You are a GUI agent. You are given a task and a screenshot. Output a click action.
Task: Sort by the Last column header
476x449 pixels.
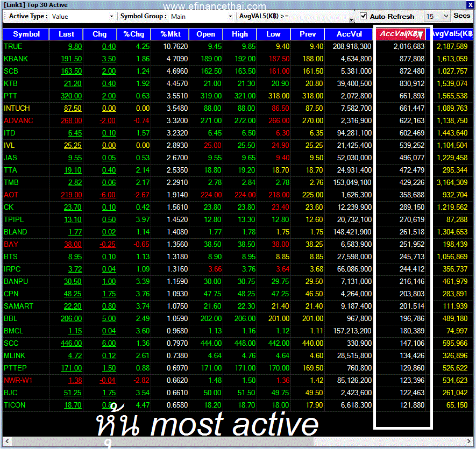point(66,34)
